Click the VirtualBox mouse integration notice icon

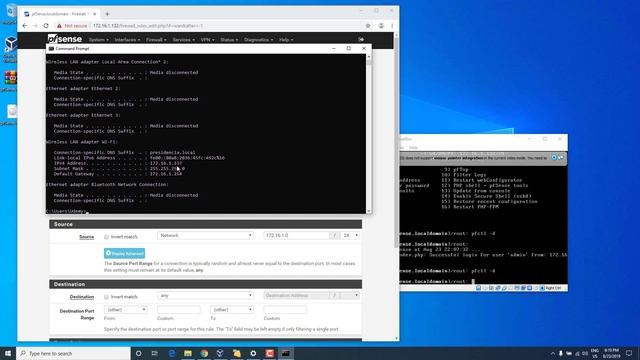554,158
